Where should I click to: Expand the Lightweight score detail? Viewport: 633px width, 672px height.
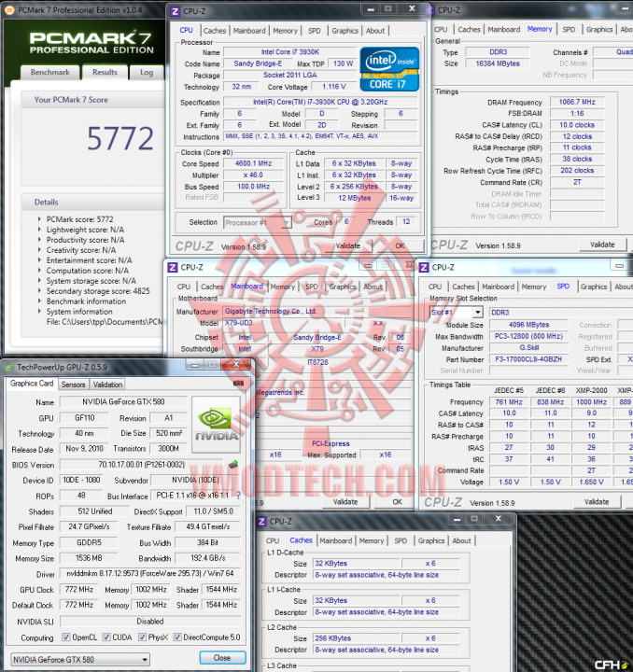[x=40, y=230]
